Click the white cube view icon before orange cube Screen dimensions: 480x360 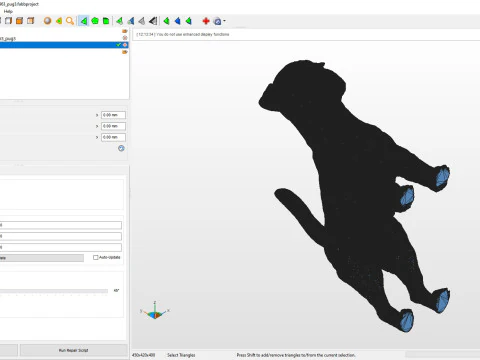point(8,21)
